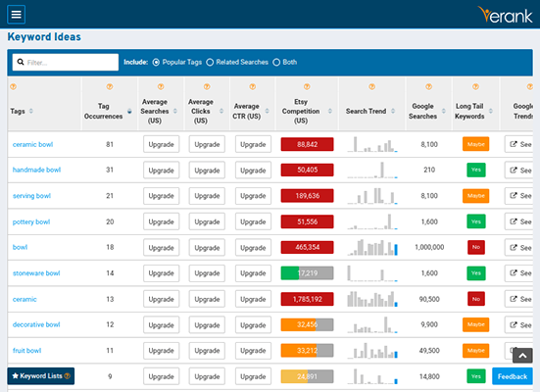Sort by Long Tail Keywords column
Screen dimensions: 540x392
(x=491, y=111)
